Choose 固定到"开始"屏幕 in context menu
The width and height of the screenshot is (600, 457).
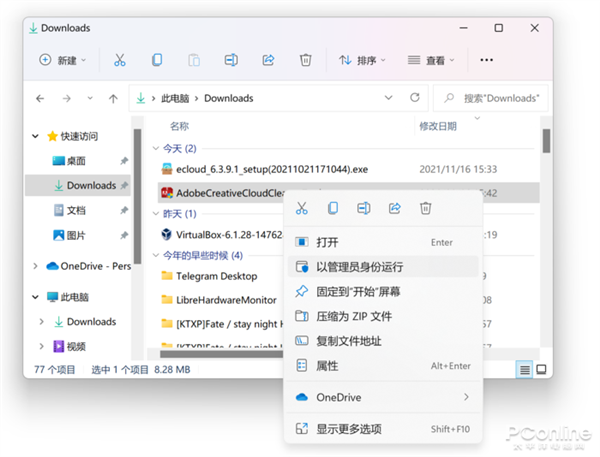[383, 292]
